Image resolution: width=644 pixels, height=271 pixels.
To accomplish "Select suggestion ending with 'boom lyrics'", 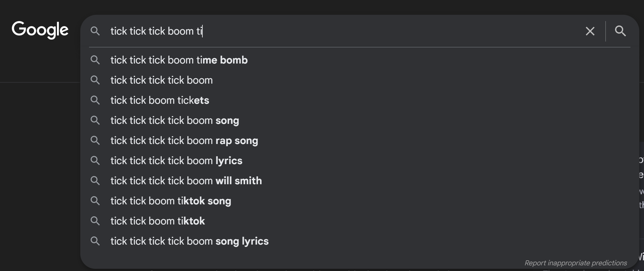I will tap(176, 161).
